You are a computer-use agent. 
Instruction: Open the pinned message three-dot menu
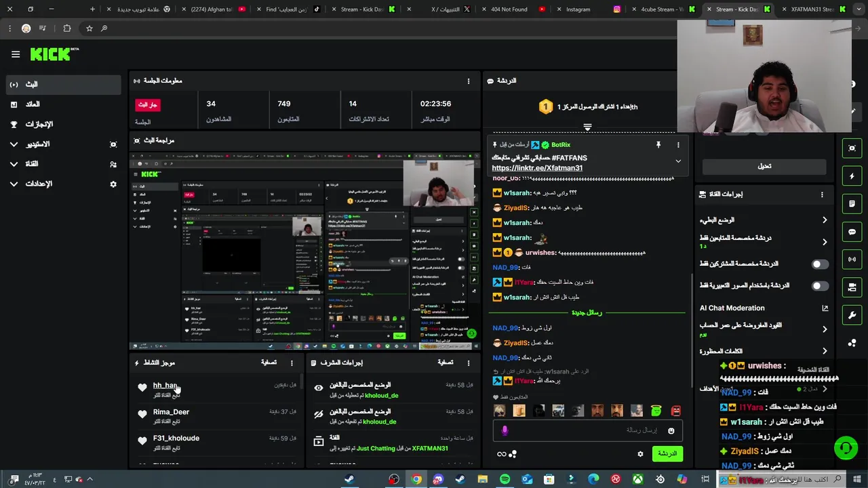coord(677,145)
